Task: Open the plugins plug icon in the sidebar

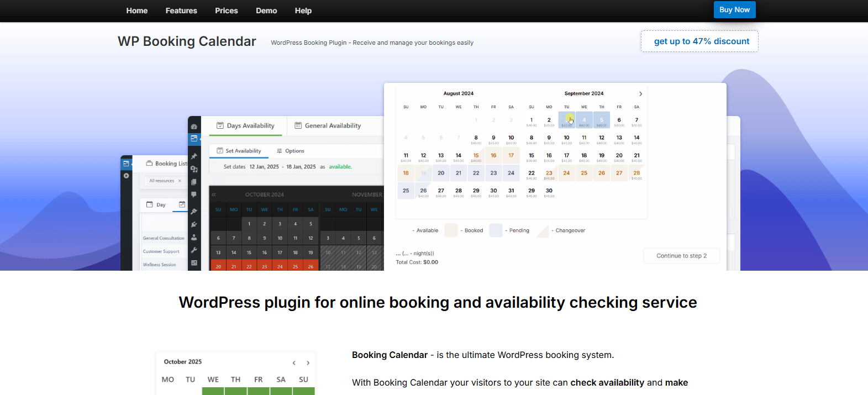Action: pos(194,224)
